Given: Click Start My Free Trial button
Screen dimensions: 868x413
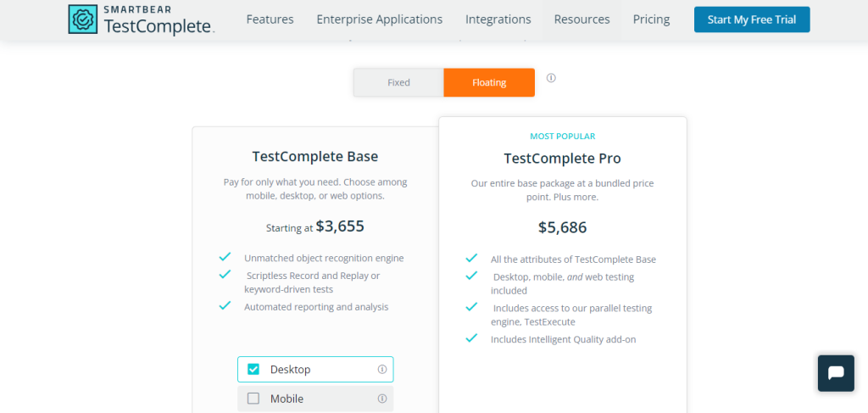Looking at the screenshot, I should [752, 20].
